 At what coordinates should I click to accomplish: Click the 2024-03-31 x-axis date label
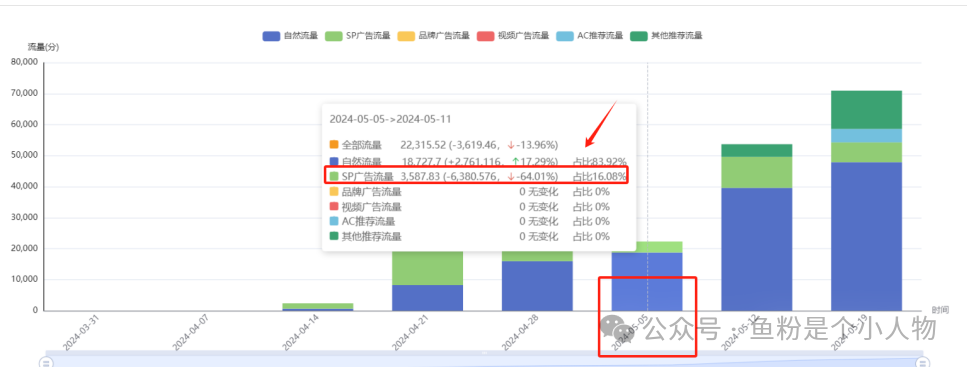point(81,331)
